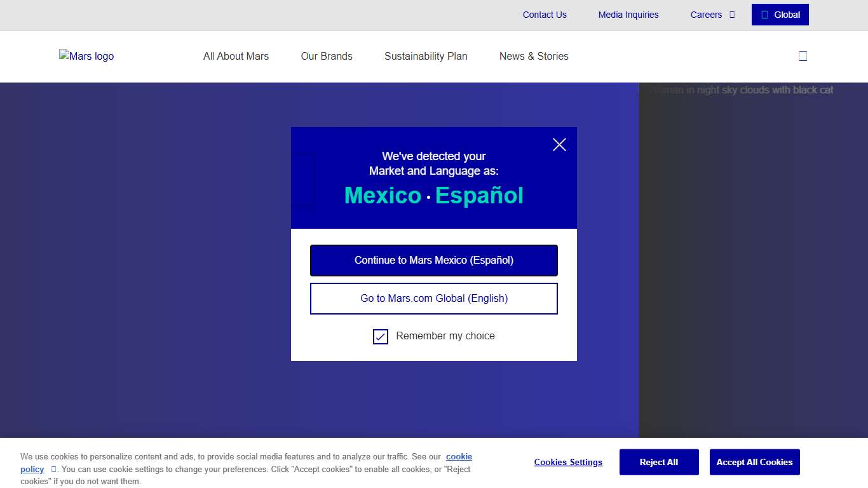The height and width of the screenshot is (488, 868).
Task: Continue to Mars Mexico (Español)
Action: click(434, 261)
